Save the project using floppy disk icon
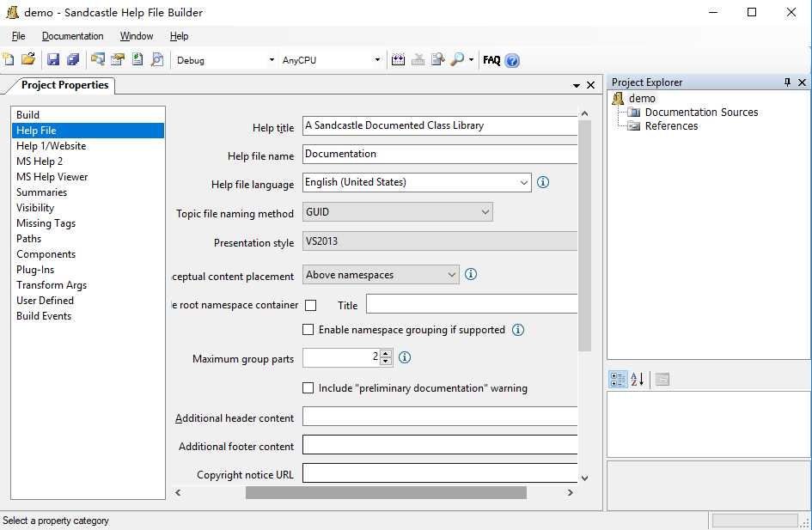This screenshot has width=812, height=530. coord(52,59)
